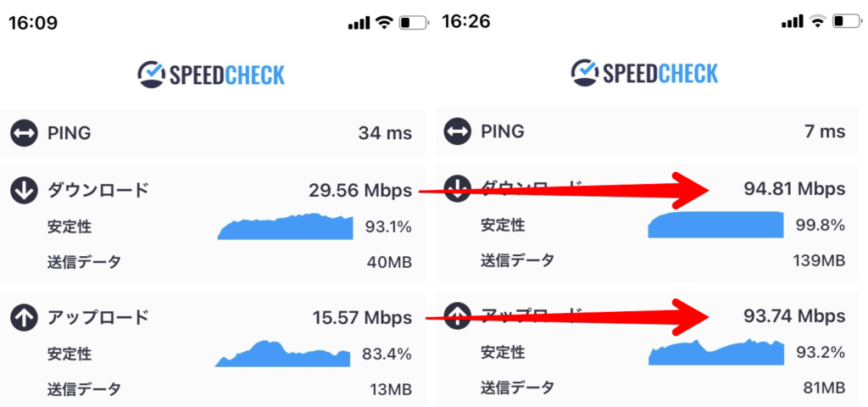
Task: Tap the upload arrow icon beside 15.57 Mbps
Action: pos(24,318)
